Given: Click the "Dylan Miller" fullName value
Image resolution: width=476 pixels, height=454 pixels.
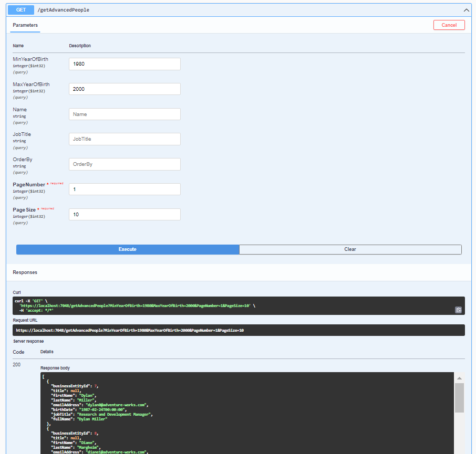Looking at the screenshot, I should pos(92,419).
